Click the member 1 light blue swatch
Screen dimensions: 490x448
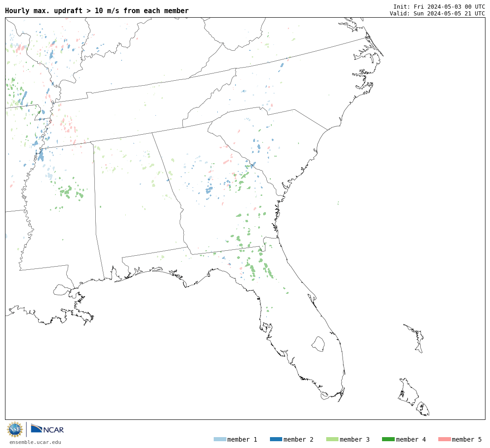pos(220,439)
